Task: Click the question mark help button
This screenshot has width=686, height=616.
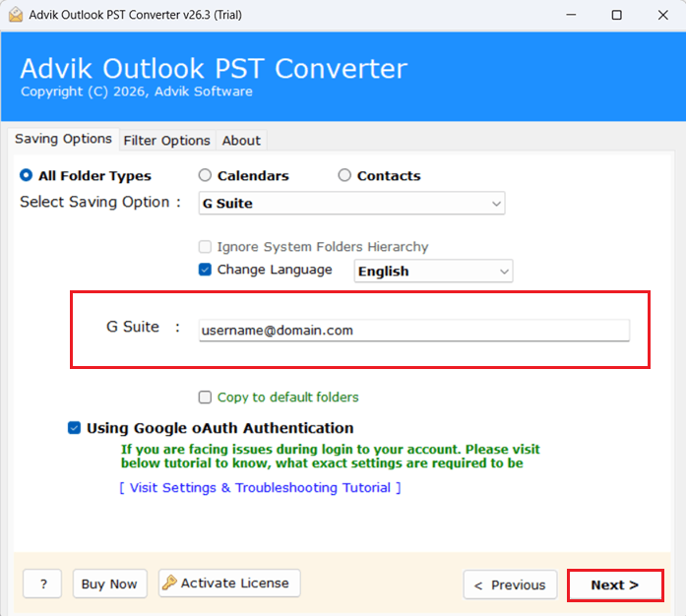Action: pyautogui.click(x=43, y=584)
